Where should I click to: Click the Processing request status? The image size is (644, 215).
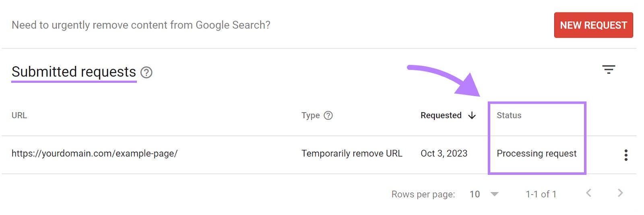(x=537, y=154)
